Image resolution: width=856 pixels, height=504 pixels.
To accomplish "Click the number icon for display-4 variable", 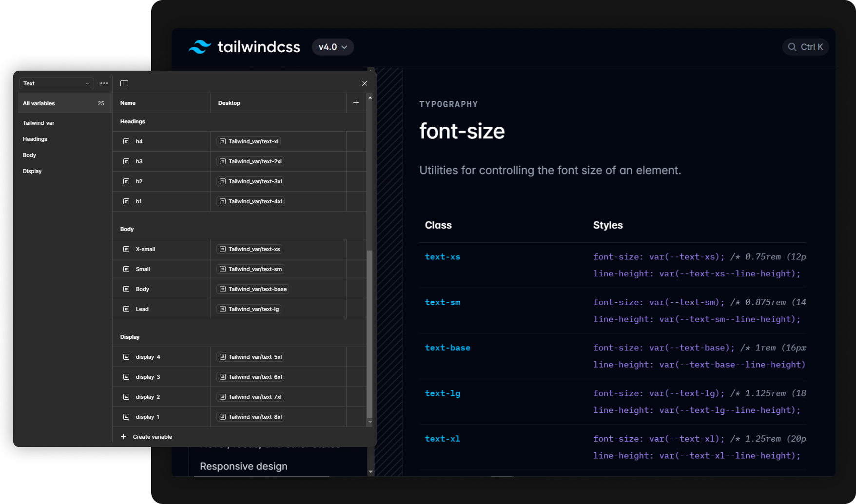I will [126, 357].
